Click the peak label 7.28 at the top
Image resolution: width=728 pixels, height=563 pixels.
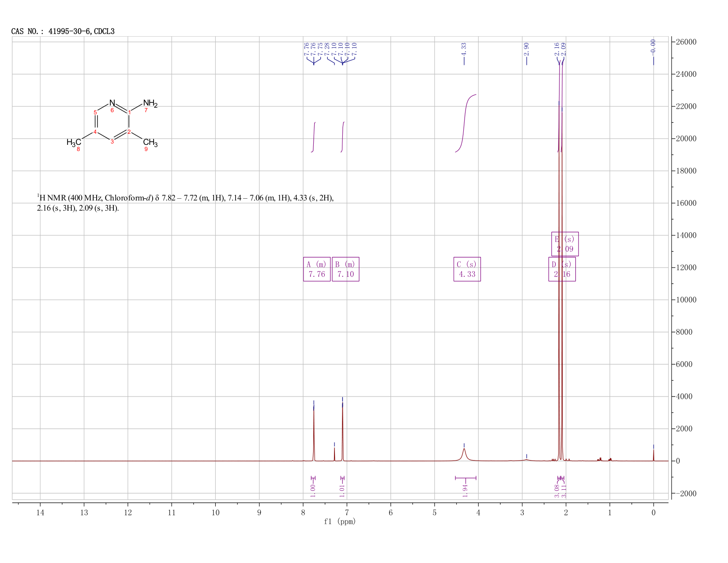click(327, 49)
